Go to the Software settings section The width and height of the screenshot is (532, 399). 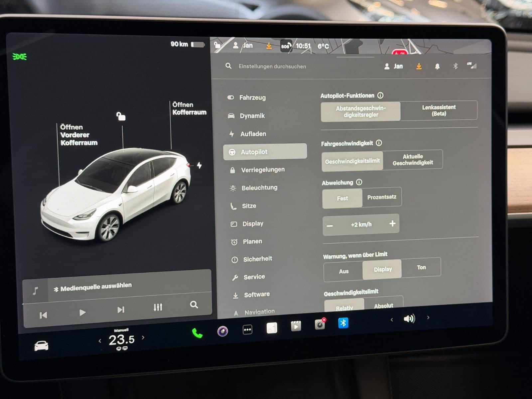256,295
